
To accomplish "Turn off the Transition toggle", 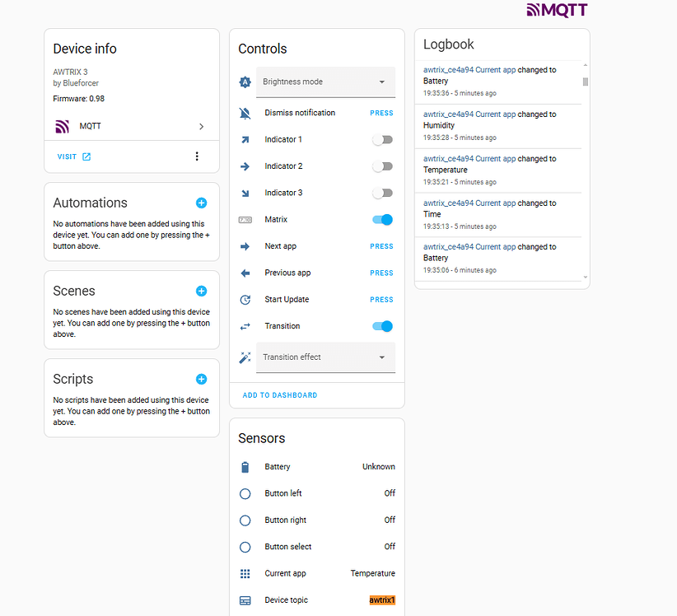I will pyautogui.click(x=381, y=326).
